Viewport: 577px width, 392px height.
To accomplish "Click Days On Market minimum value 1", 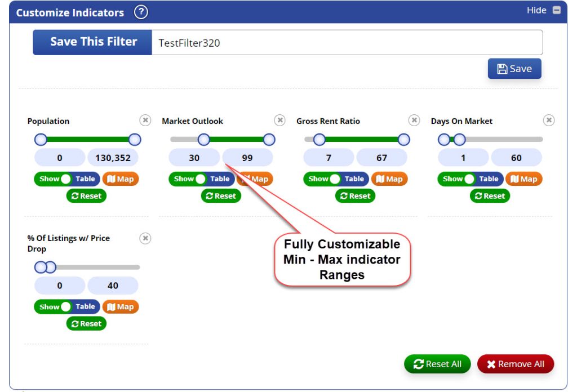I will pyautogui.click(x=463, y=158).
